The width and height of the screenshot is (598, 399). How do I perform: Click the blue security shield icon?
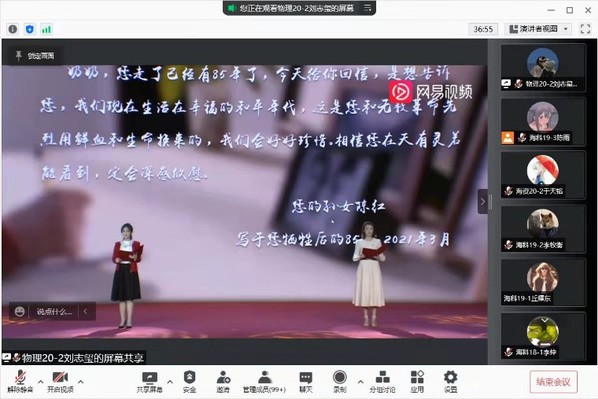click(30, 29)
